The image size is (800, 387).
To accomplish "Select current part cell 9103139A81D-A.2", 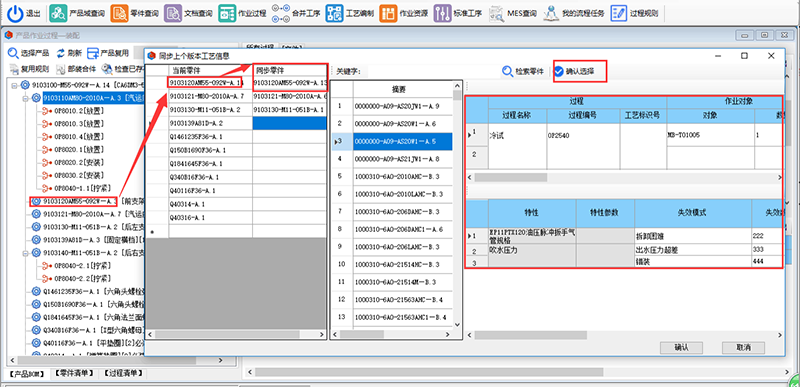I will tap(210, 123).
